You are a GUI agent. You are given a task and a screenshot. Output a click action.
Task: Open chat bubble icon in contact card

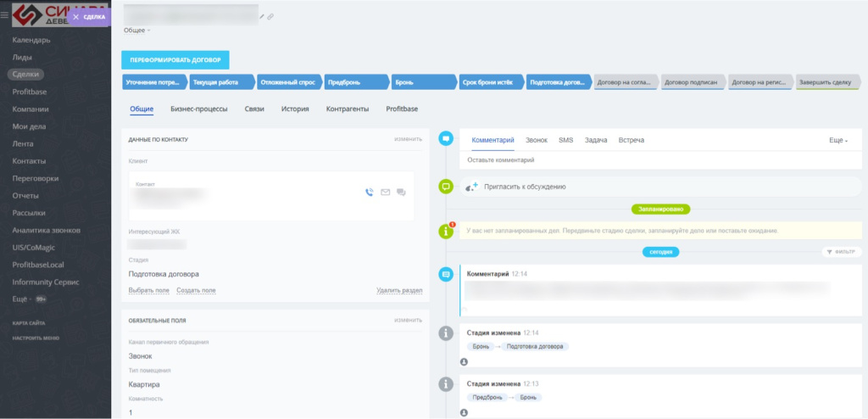(401, 193)
